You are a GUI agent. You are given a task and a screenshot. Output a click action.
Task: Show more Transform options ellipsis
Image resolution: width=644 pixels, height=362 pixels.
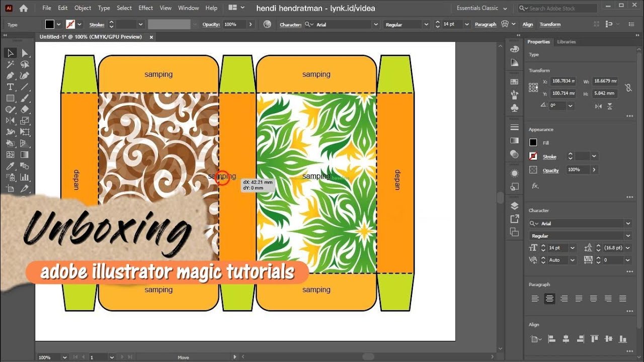[x=629, y=116]
